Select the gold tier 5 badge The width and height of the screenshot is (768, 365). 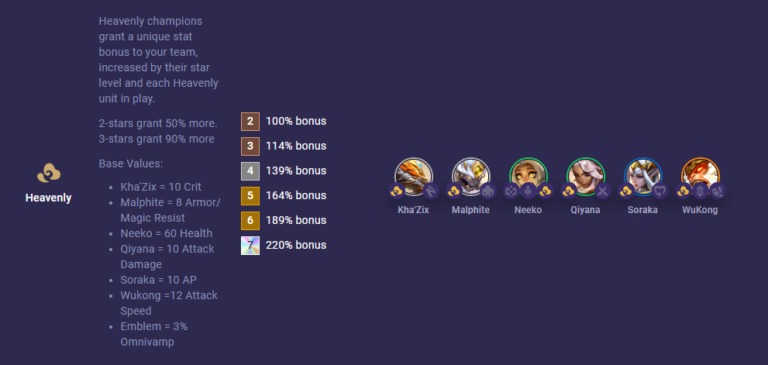coord(250,195)
